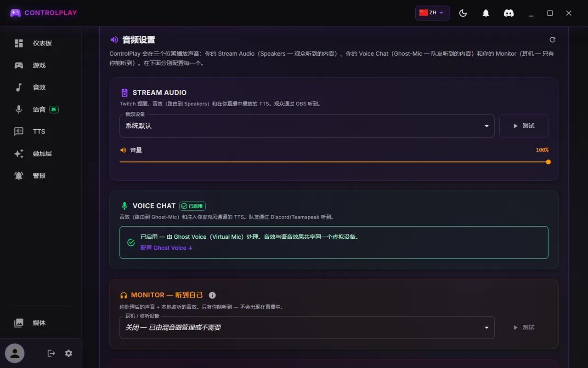Click the 已启用 badge beside VOICE CHAT
This screenshot has height=368, width=588.
(x=192, y=206)
